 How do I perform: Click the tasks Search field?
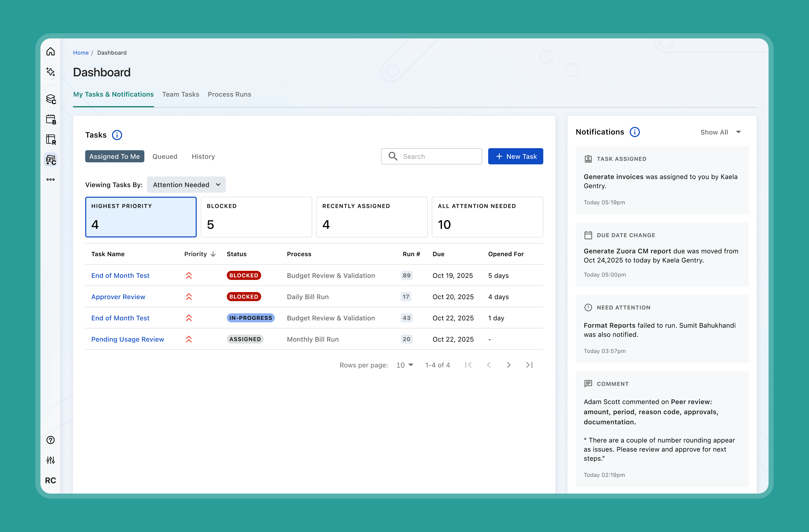click(x=431, y=156)
